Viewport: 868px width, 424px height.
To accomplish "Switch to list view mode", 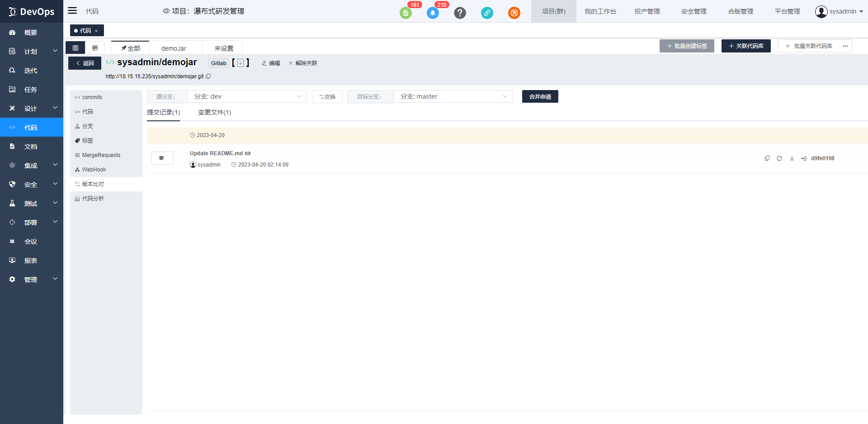I will (x=75, y=48).
